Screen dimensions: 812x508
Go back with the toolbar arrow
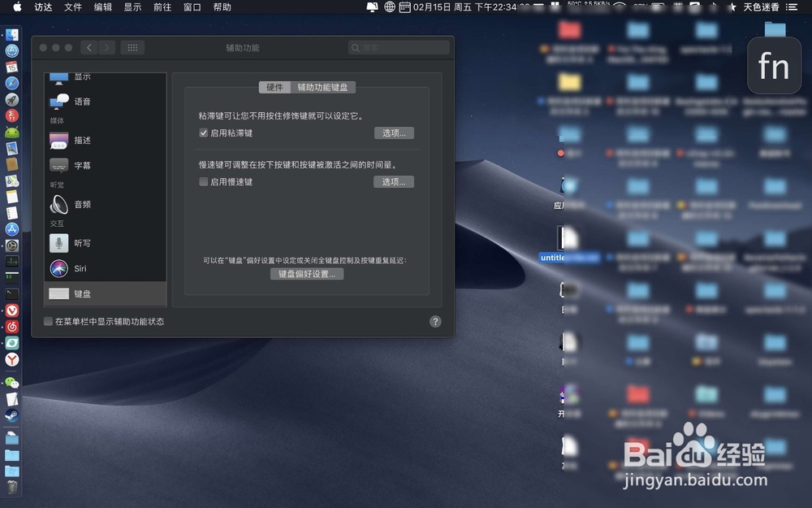click(x=89, y=48)
